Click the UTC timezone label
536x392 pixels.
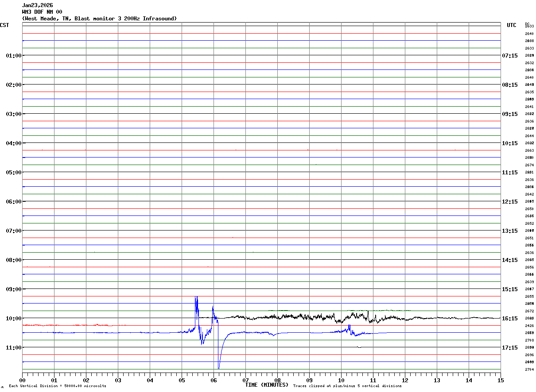pyautogui.click(x=512, y=25)
